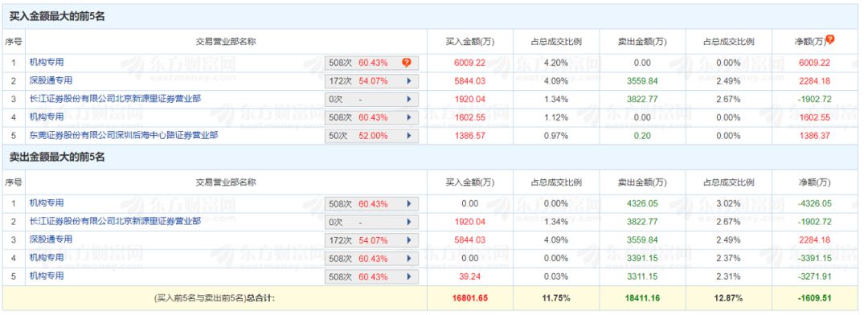Click the 卖出金额(万) column header in sell table
The height and width of the screenshot is (315, 868).
point(642,182)
